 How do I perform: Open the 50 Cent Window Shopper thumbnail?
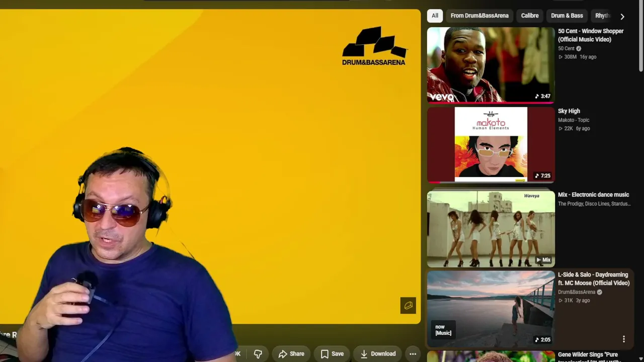pos(491,65)
